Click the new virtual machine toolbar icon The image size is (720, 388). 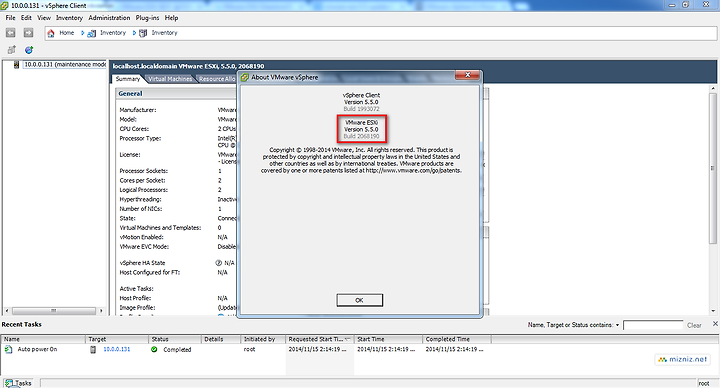tap(11, 50)
